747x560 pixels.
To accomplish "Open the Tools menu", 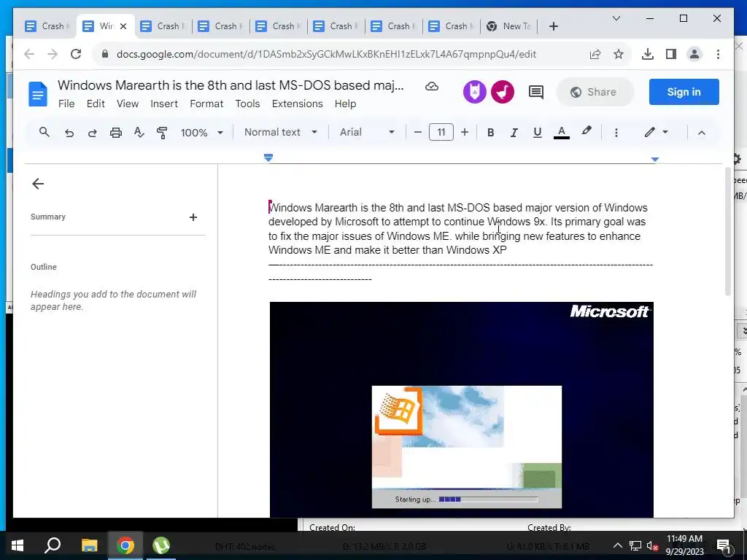I will tap(247, 104).
